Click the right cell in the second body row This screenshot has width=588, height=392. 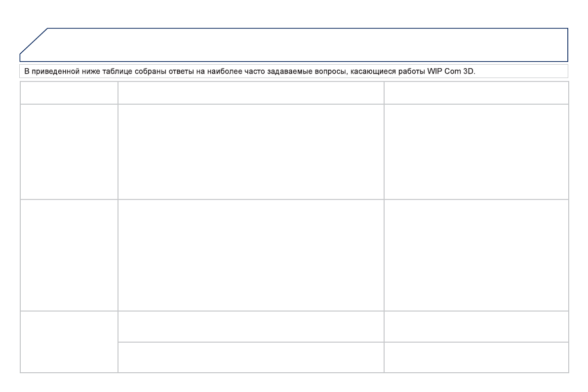[x=476, y=255]
